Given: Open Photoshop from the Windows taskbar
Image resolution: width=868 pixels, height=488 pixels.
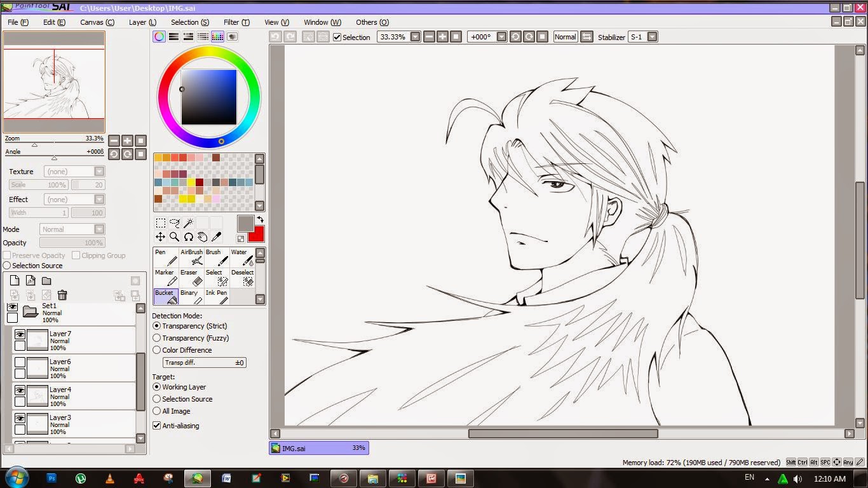Looking at the screenshot, I should (x=52, y=478).
